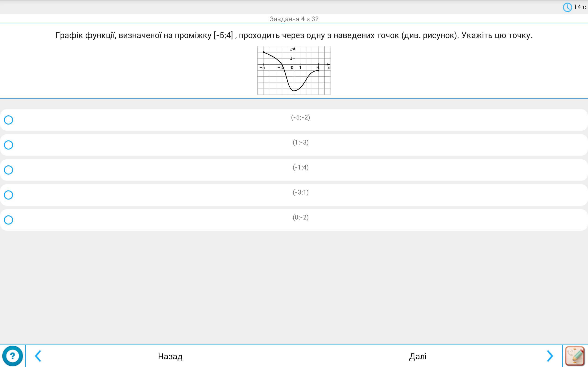Click the answer text (-1;4)
Viewport: 588px width, 367px height.
300,167
